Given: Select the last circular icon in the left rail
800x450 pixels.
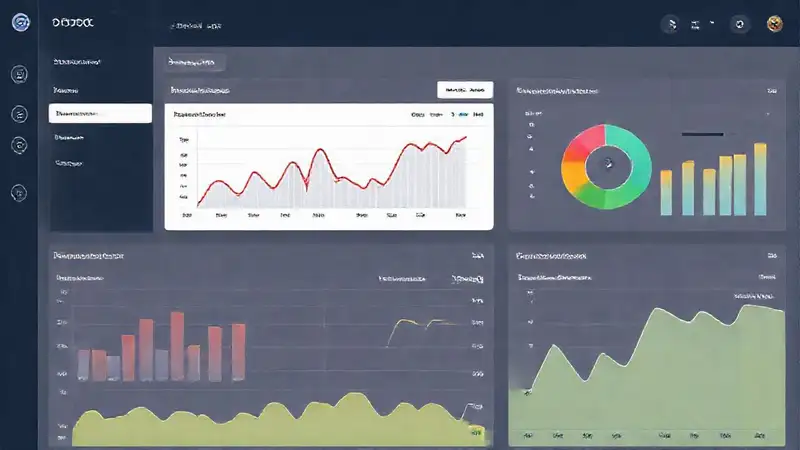Looking at the screenshot, I should (x=19, y=193).
